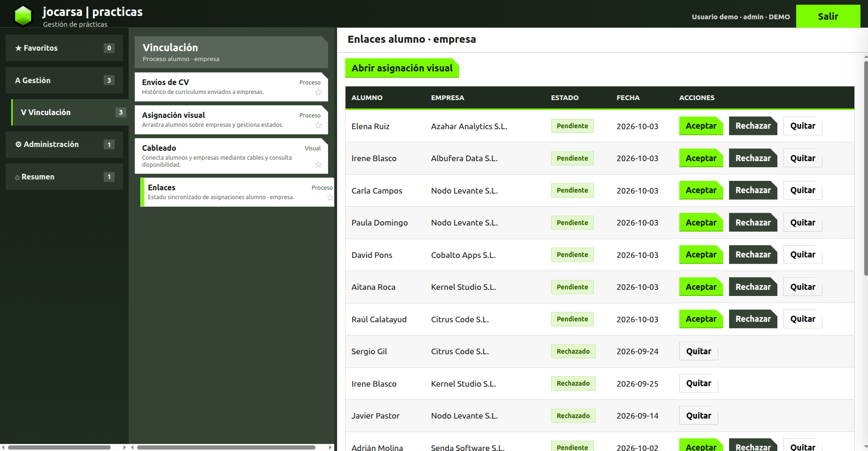Log out with the Salir button
Screen dimensions: 868x451
(828, 16)
